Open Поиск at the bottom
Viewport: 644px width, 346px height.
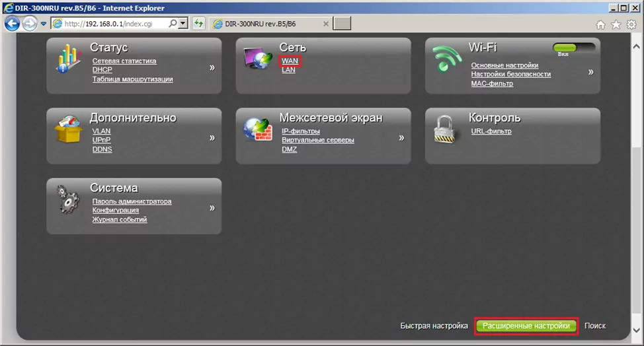(595, 326)
